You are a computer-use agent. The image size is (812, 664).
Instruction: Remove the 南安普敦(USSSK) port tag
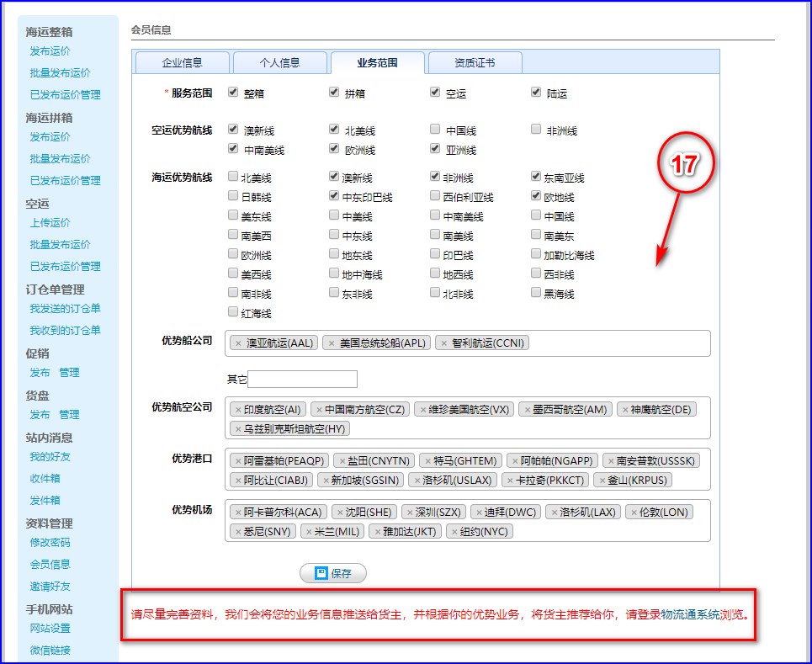[x=611, y=461]
